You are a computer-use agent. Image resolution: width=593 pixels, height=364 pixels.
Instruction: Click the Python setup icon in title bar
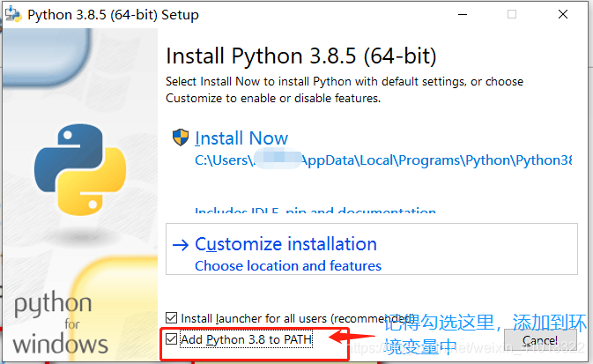pyautogui.click(x=14, y=15)
